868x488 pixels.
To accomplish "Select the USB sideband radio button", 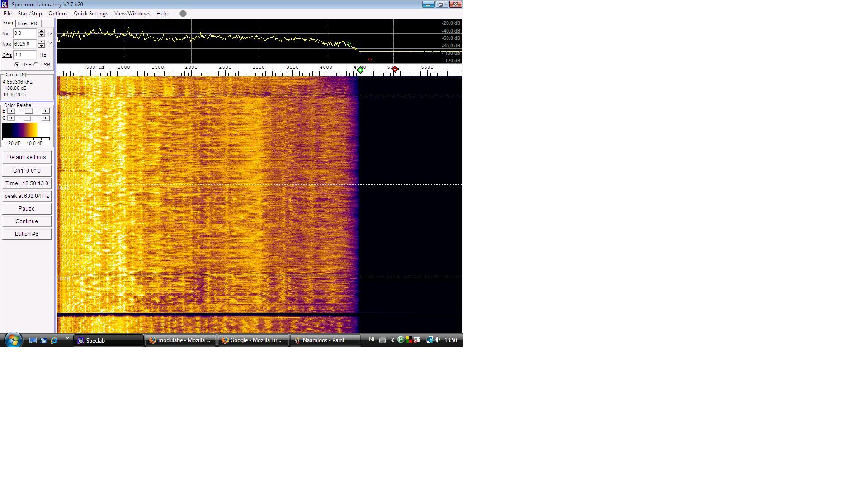I will click(x=17, y=65).
